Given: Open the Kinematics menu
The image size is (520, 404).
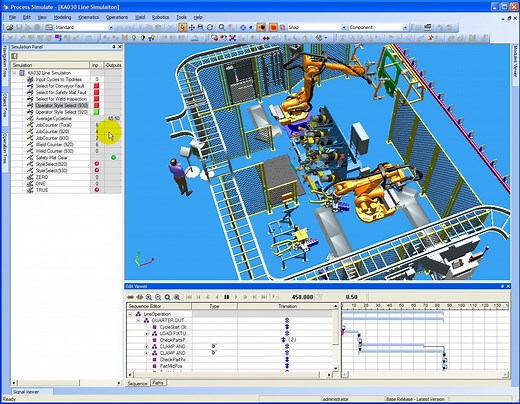Looking at the screenshot, I should 88,17.
